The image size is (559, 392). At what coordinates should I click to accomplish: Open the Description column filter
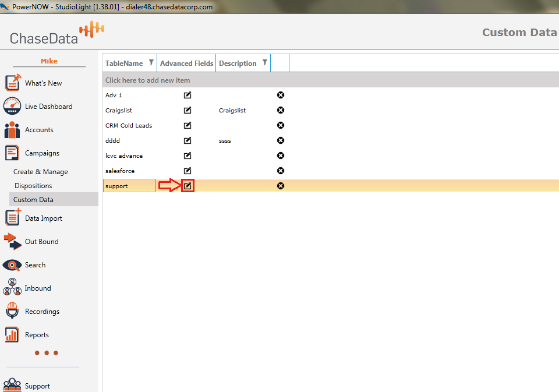pos(265,63)
